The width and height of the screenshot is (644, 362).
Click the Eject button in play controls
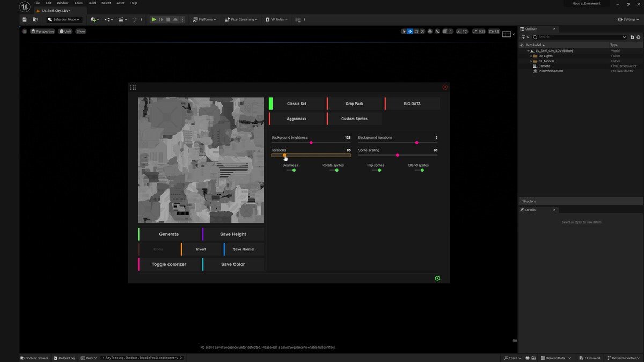[x=175, y=19]
